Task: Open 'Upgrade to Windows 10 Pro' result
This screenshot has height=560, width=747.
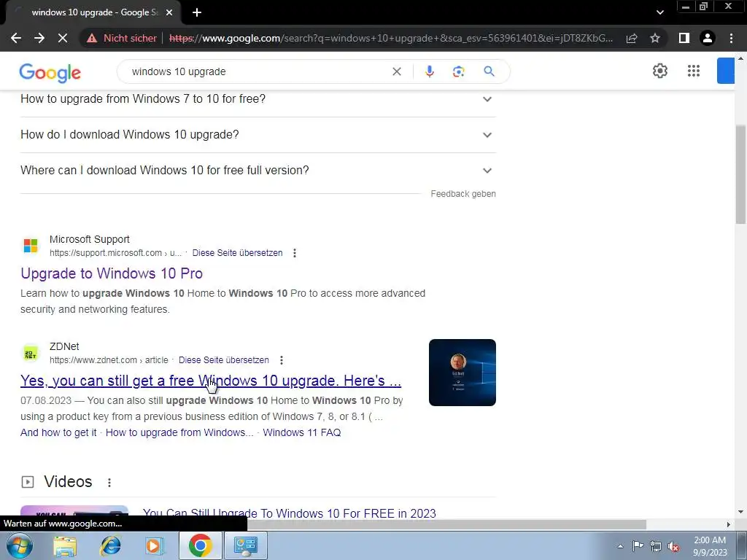Action: point(112,273)
